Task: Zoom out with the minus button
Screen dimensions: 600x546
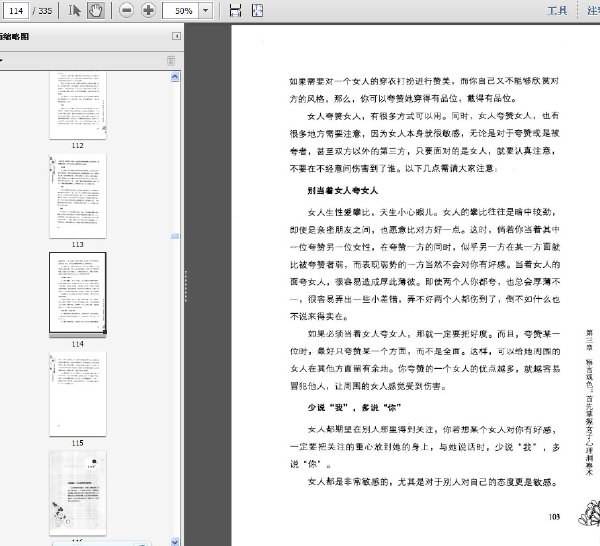Action: pos(126,10)
